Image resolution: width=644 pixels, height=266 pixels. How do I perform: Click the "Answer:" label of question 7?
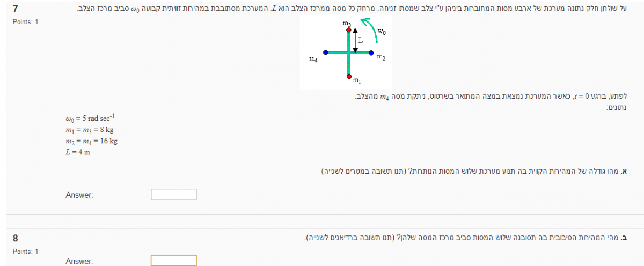pyautogui.click(x=79, y=195)
